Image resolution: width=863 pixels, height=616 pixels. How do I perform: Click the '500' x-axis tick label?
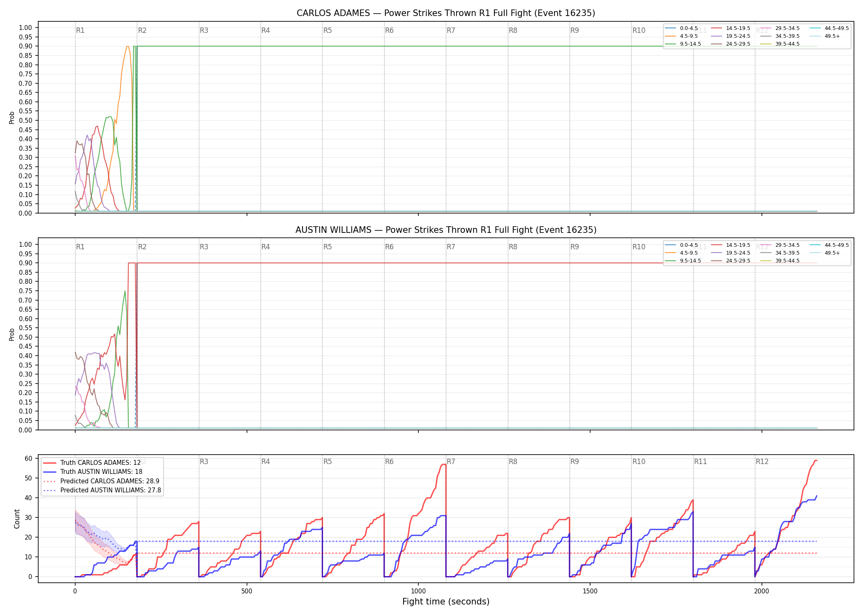coord(247,591)
